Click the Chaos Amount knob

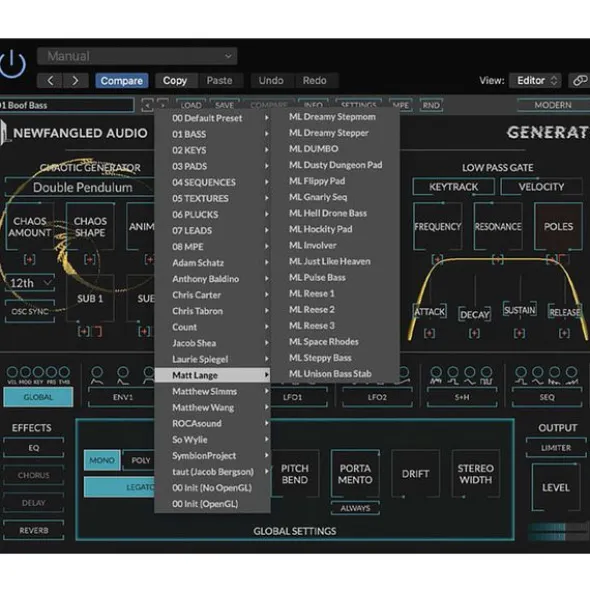point(29,227)
